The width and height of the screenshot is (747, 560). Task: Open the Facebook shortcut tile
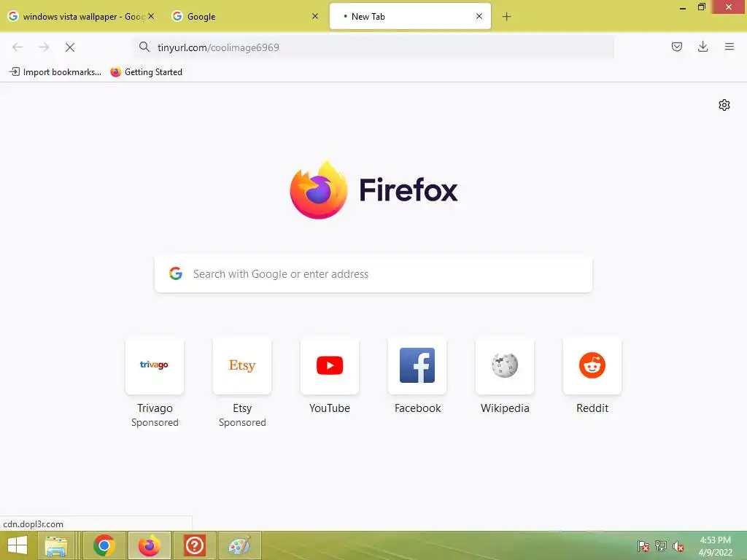417,365
